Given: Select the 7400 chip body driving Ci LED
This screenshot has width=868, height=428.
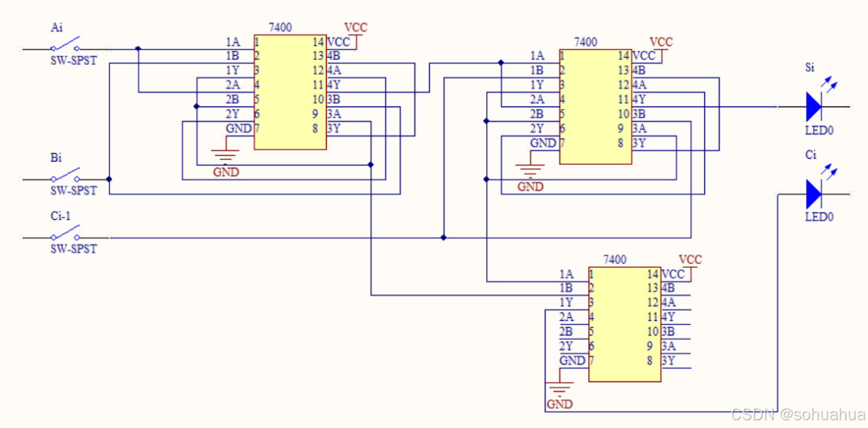Looking at the screenshot, I should point(625,324).
